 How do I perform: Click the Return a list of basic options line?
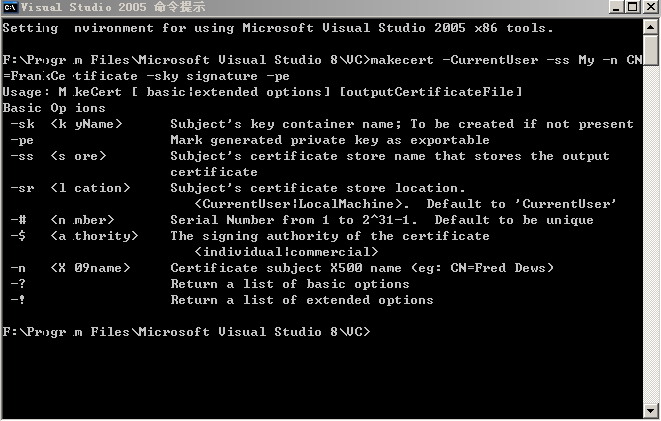point(290,284)
